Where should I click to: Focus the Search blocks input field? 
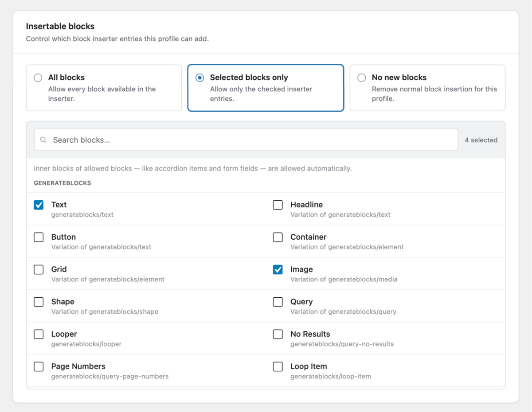point(246,140)
